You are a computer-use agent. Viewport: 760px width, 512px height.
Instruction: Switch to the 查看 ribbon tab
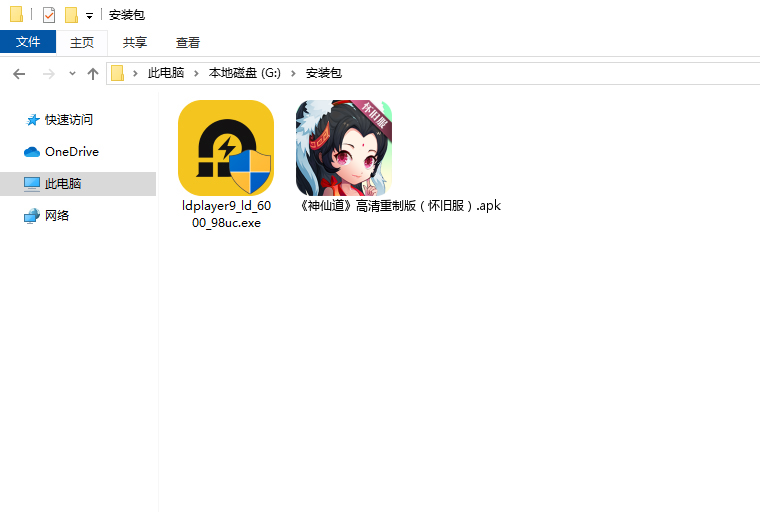pos(188,43)
